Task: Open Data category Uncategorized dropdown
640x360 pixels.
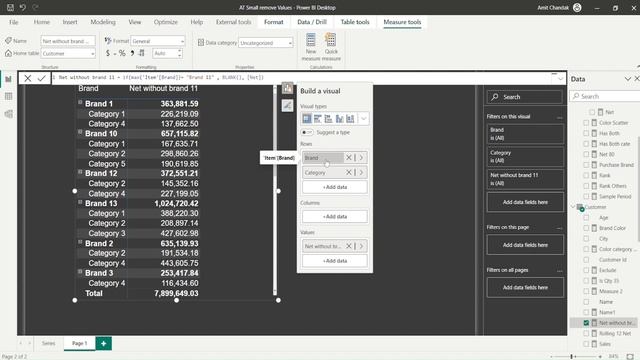Action: (265, 43)
